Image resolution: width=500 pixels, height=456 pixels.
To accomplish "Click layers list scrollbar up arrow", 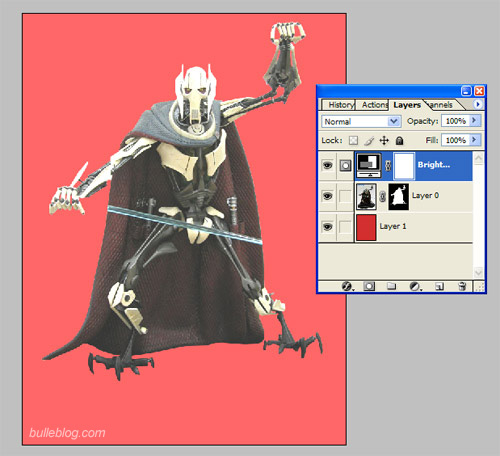I will click(478, 158).
